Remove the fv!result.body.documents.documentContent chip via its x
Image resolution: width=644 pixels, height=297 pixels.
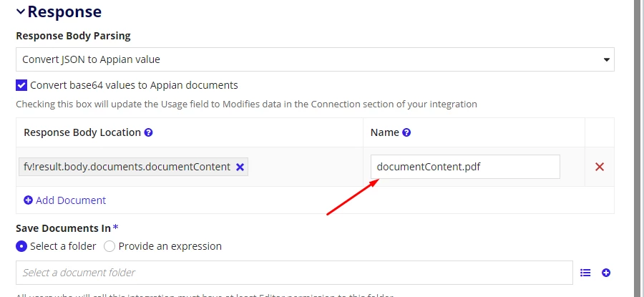(240, 167)
